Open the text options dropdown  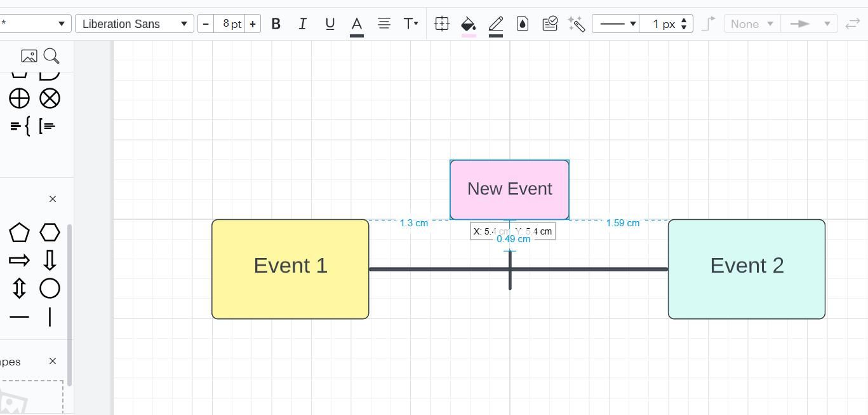(x=411, y=24)
